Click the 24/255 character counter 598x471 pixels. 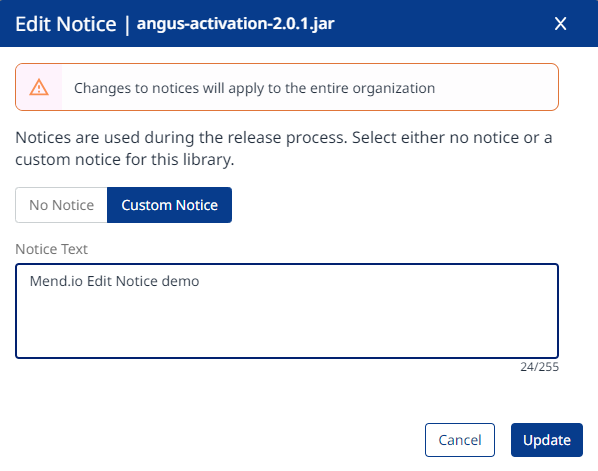pyautogui.click(x=539, y=367)
